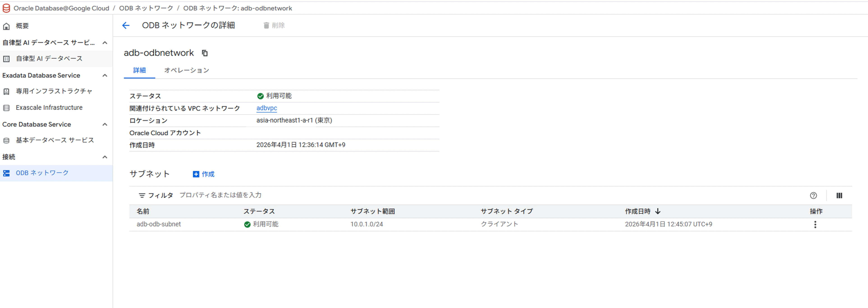Click the asia-northeast1-a-r1 (東京) location value
Screen dimensions: 868x308
point(294,120)
